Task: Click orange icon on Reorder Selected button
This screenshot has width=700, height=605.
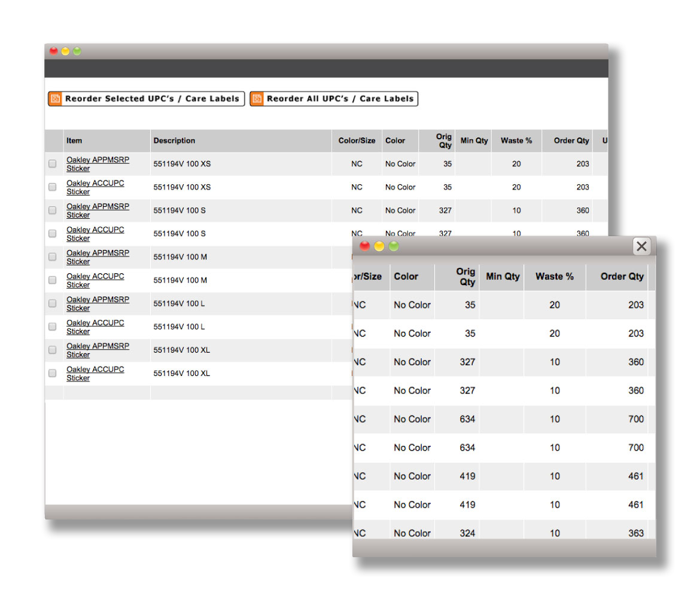Action: (56, 99)
